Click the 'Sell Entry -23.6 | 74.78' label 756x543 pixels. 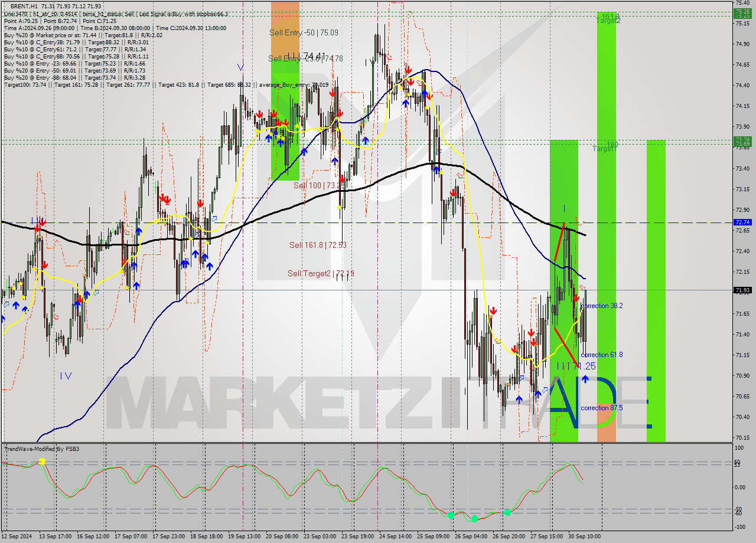305,58
